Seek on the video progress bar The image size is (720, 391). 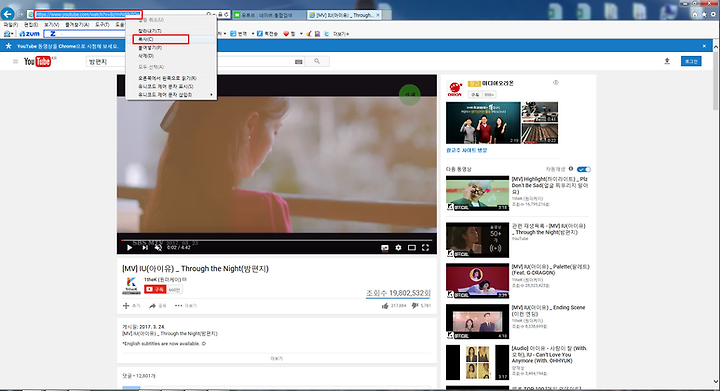tap(276, 240)
